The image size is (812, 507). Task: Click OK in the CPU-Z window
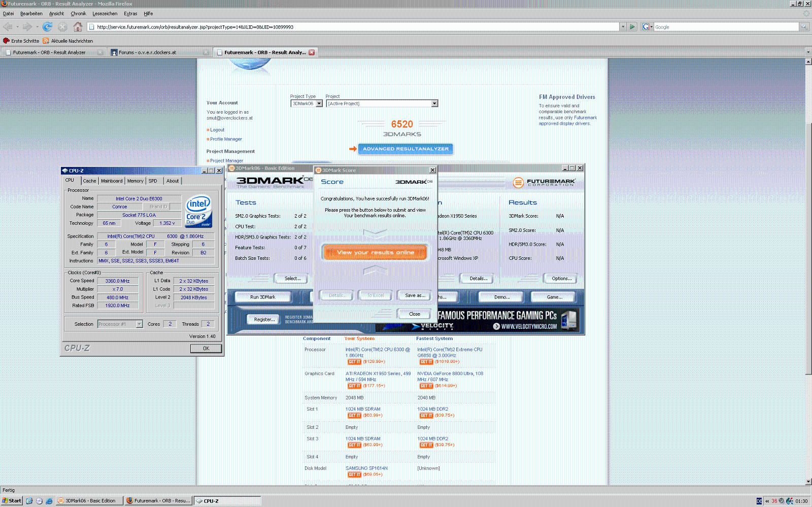click(206, 348)
